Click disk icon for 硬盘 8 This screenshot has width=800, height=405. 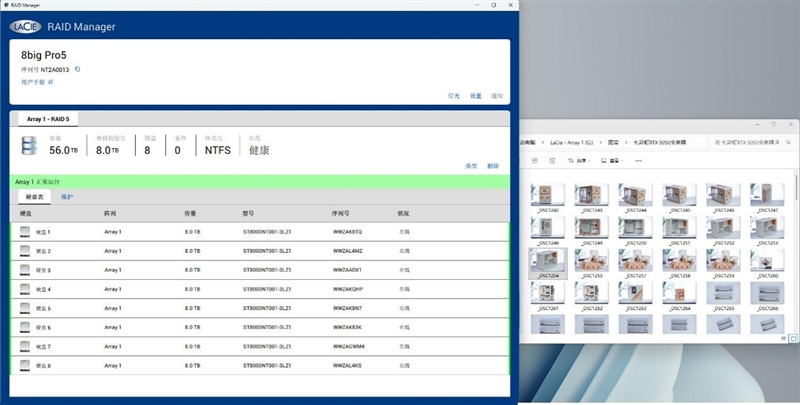click(24, 366)
